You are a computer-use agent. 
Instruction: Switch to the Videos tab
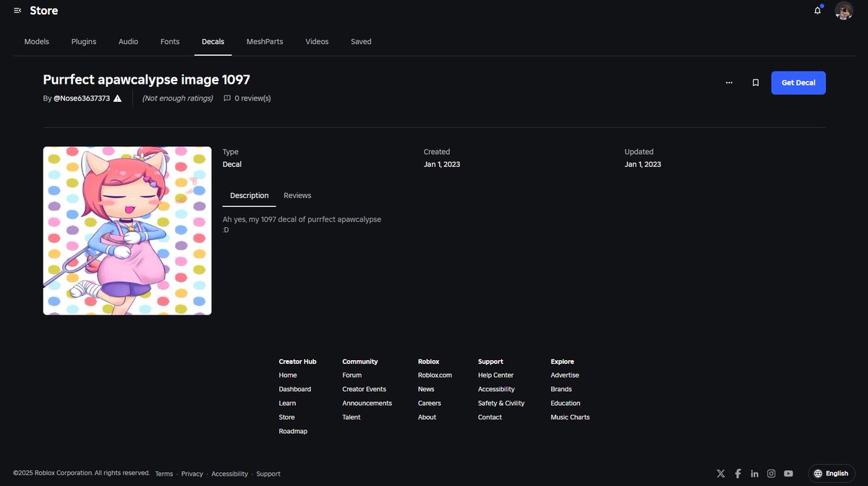[x=317, y=42]
